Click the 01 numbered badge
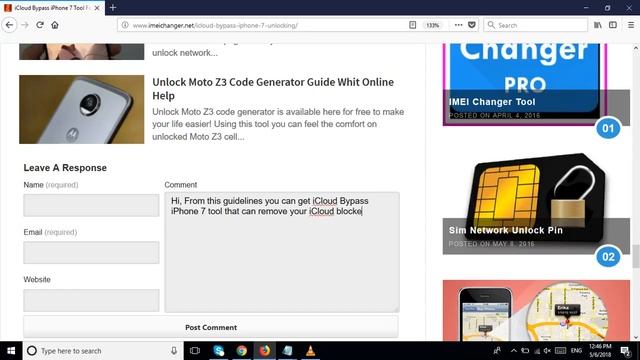Image resolution: width=640 pixels, height=360 pixels. (608, 128)
